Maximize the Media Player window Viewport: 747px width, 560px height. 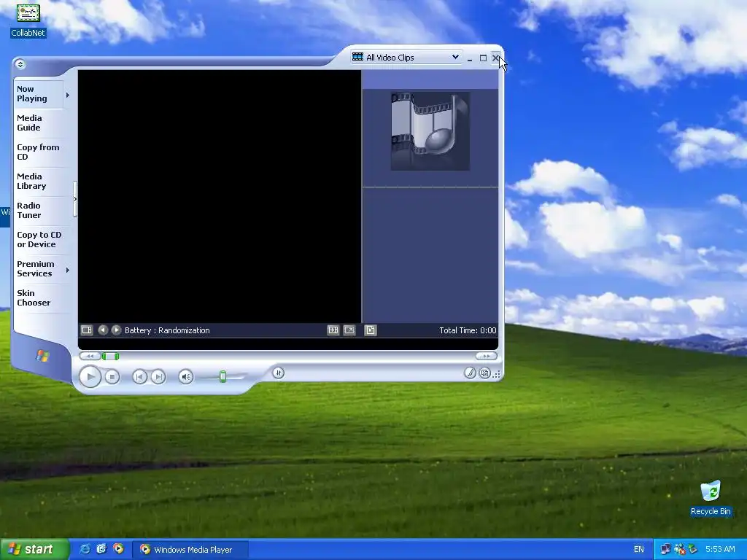[x=483, y=58]
